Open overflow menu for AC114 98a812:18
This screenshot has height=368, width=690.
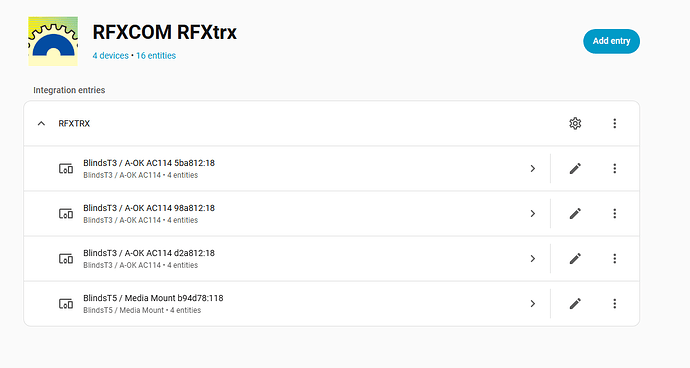(615, 214)
